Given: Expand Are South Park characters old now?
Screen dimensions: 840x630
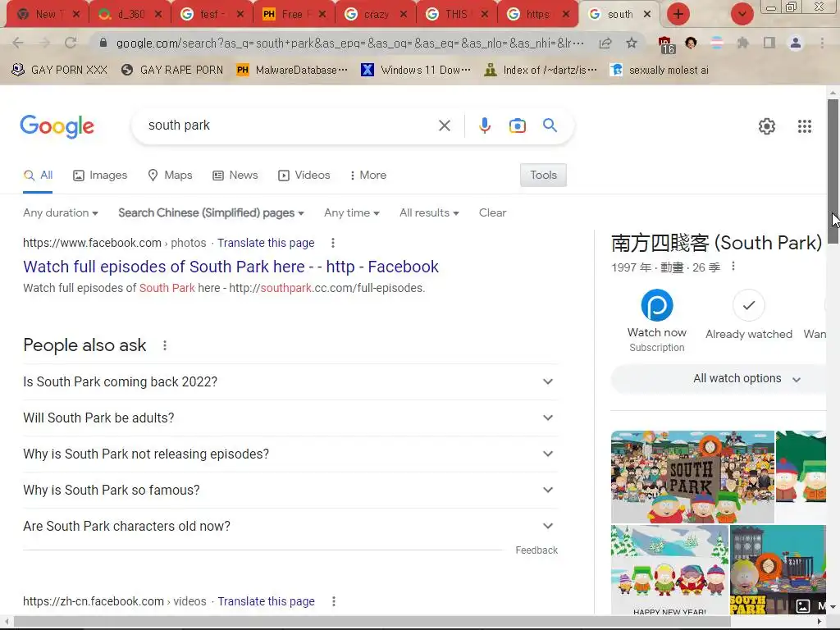Looking at the screenshot, I should tap(290, 526).
